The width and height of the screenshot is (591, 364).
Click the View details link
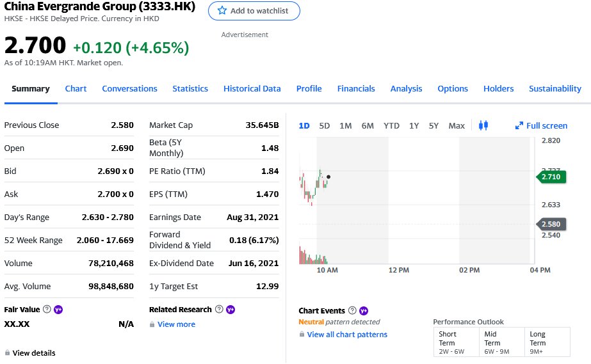(x=33, y=352)
